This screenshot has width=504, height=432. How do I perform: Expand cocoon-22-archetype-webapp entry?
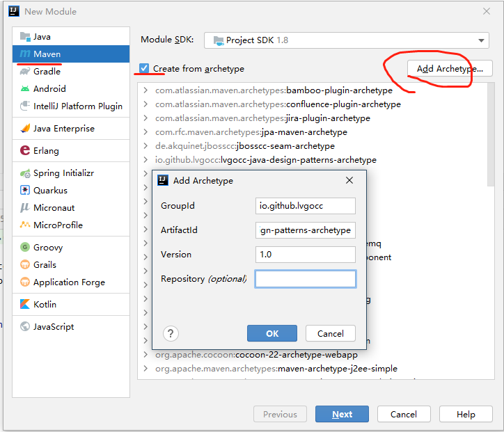tap(145, 355)
